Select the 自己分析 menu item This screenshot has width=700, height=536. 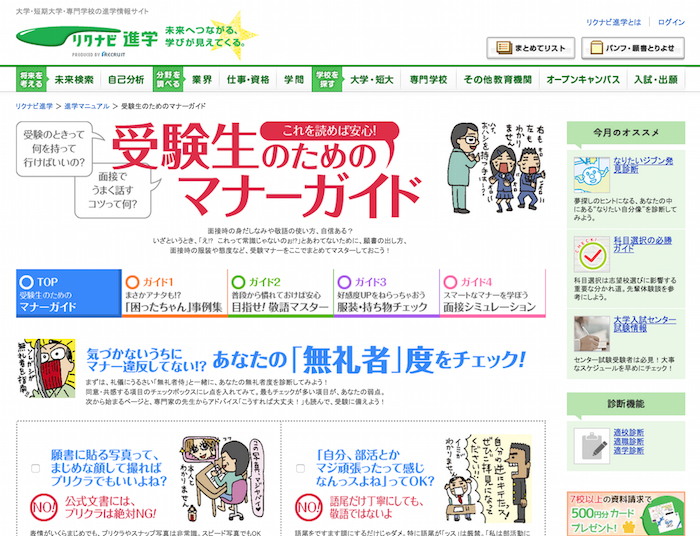[126, 80]
